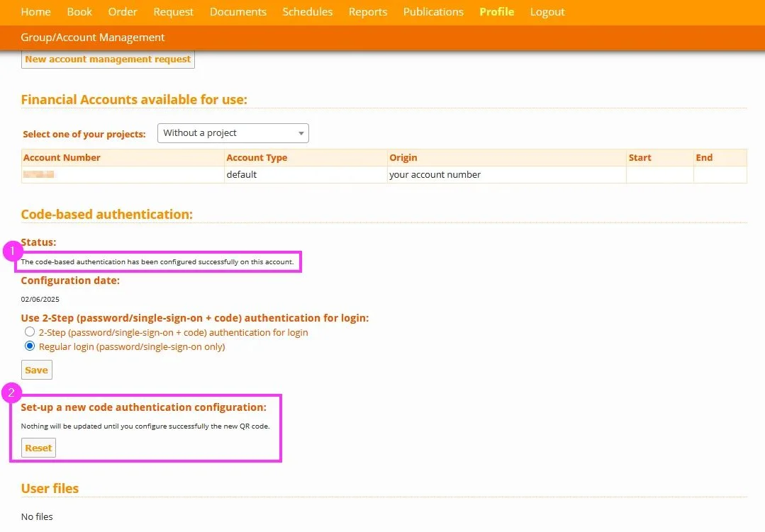Click the Reset button
765x532 pixels.
pos(38,448)
